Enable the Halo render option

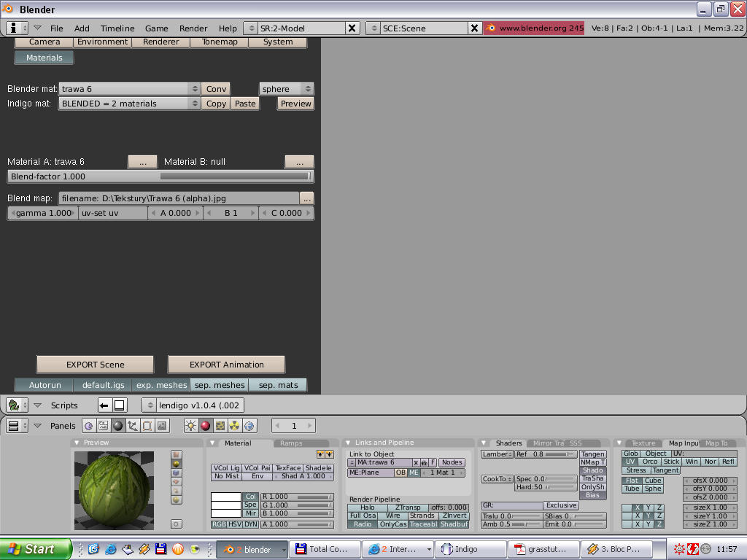[x=367, y=507]
